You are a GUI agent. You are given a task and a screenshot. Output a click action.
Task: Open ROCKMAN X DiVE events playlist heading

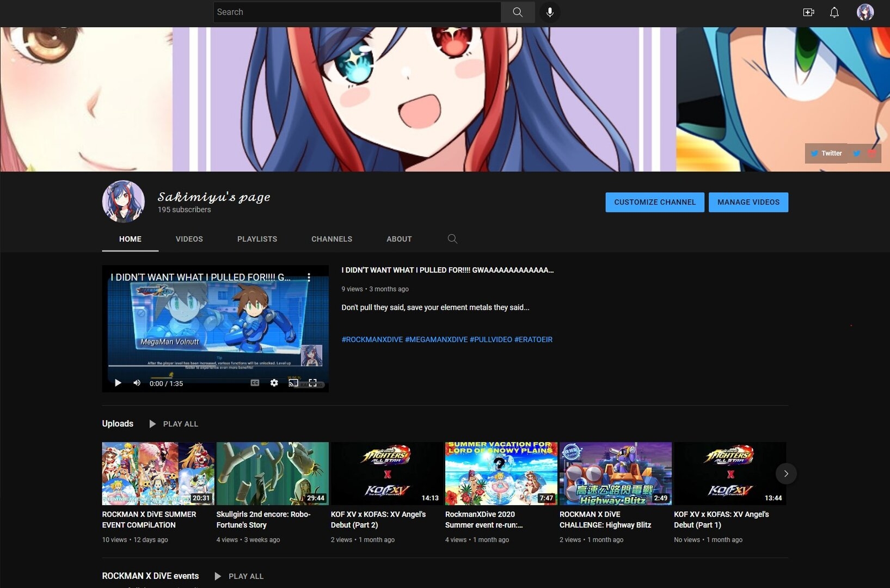(150, 576)
